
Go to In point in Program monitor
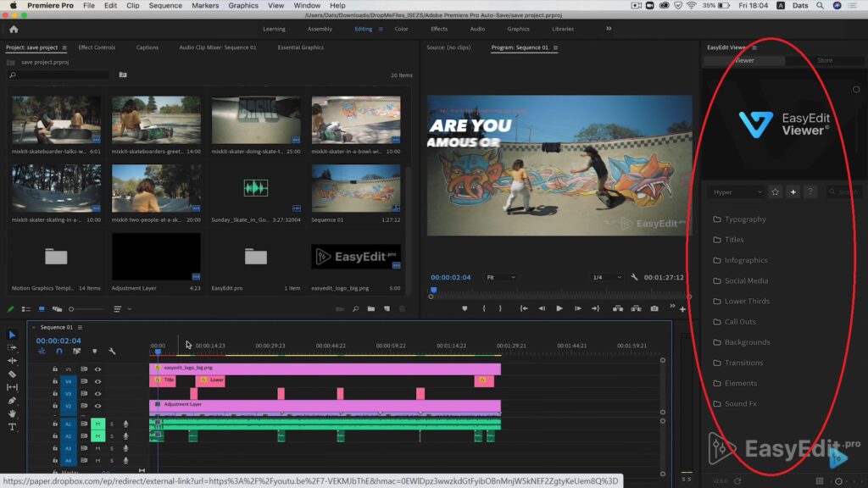pyautogui.click(x=524, y=308)
